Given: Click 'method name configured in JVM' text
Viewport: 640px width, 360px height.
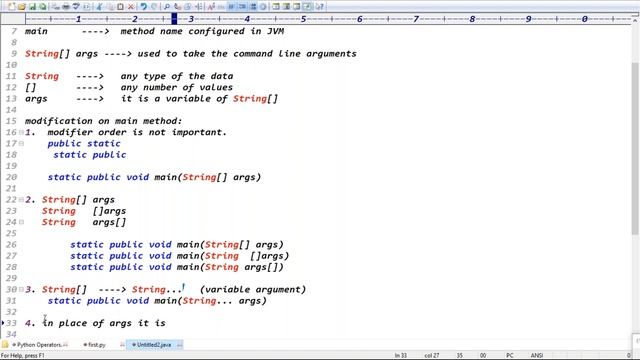Looking at the screenshot, I should (x=202, y=31).
